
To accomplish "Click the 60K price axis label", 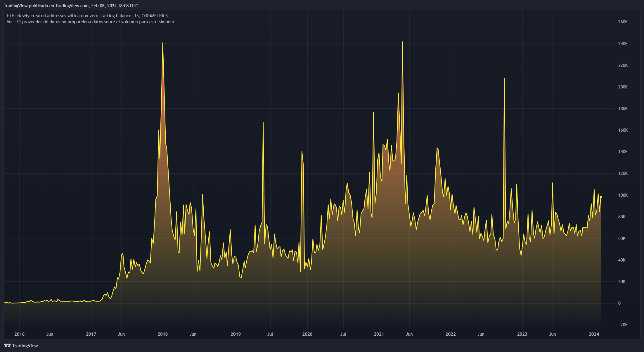I will click(622, 238).
